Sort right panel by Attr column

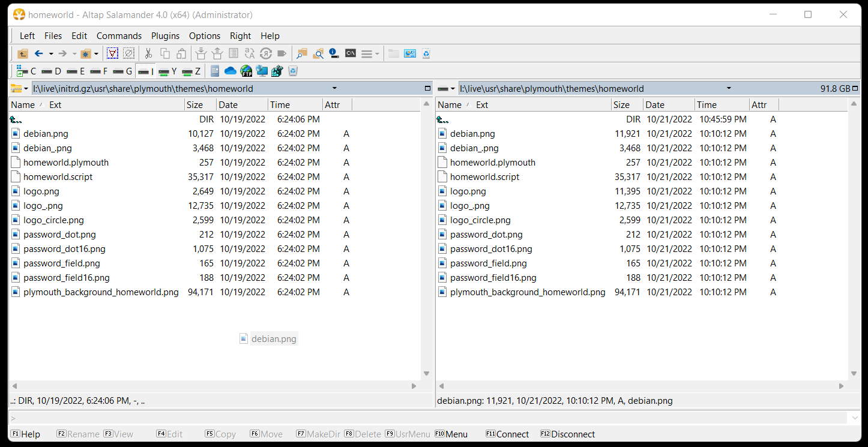[x=764, y=104]
